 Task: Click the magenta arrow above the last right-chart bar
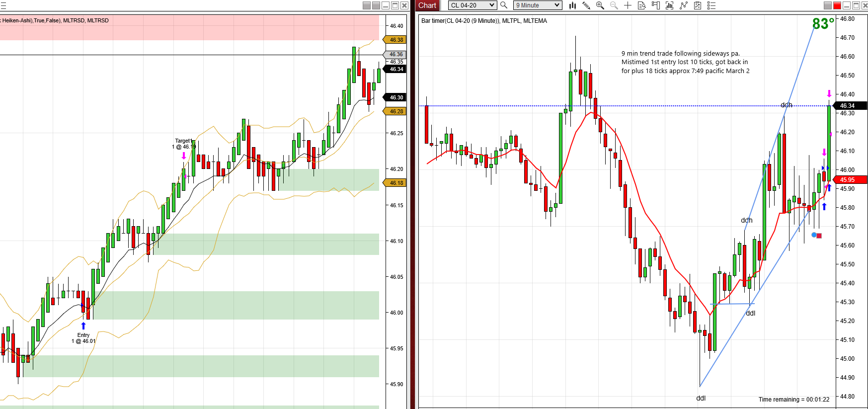tap(829, 93)
